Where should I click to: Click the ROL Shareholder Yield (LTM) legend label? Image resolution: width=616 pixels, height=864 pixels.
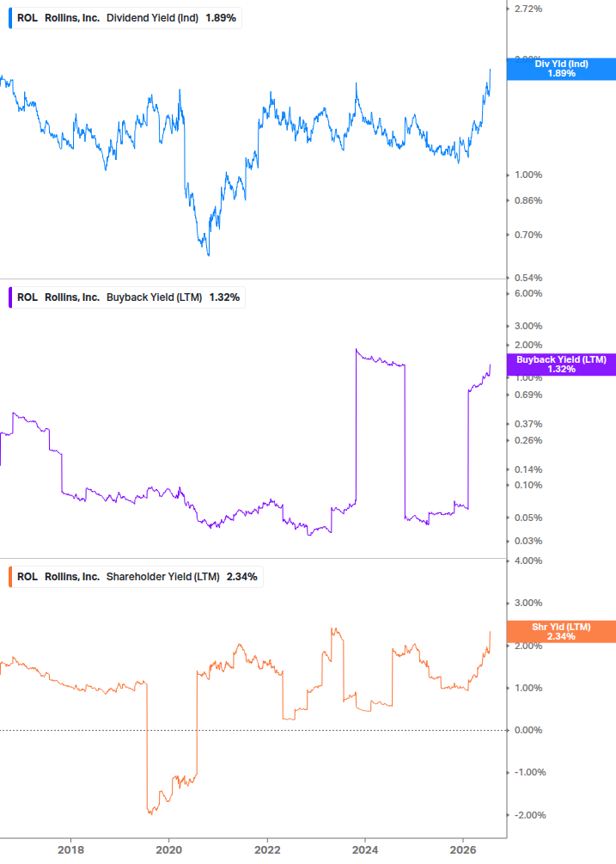point(137,577)
